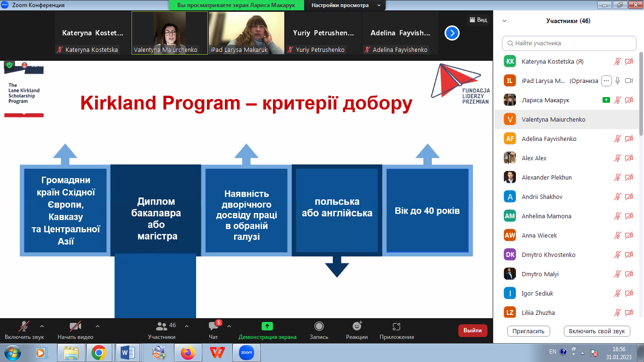Open Google Chrome from taskbar

coord(99,353)
